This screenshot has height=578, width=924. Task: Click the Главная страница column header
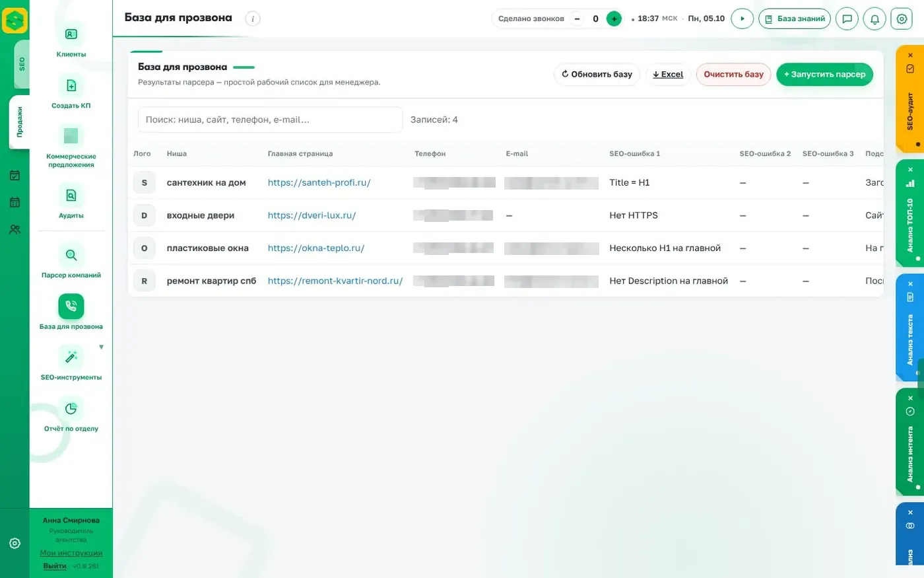[300, 154]
